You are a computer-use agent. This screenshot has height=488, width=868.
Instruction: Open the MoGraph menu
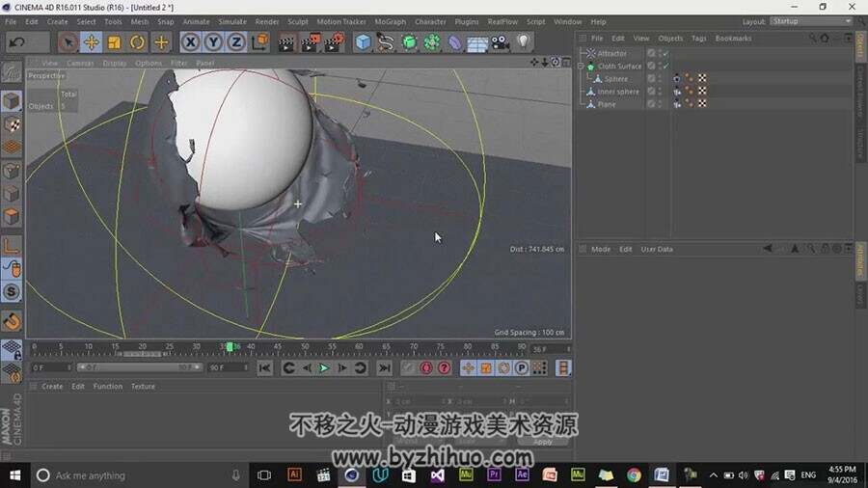click(x=391, y=21)
